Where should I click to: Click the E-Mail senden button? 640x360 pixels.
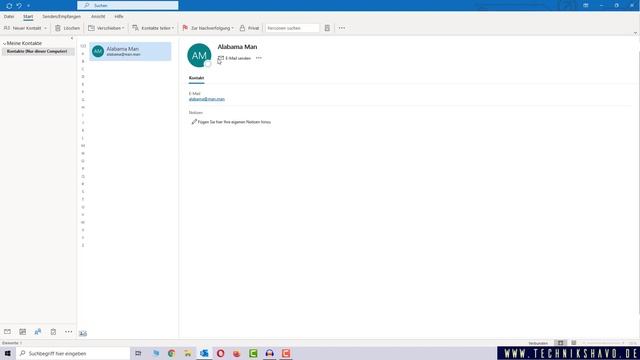click(x=234, y=58)
